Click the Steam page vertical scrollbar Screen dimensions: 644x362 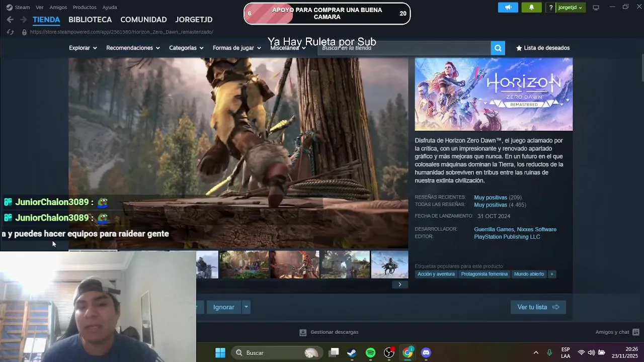point(642,68)
